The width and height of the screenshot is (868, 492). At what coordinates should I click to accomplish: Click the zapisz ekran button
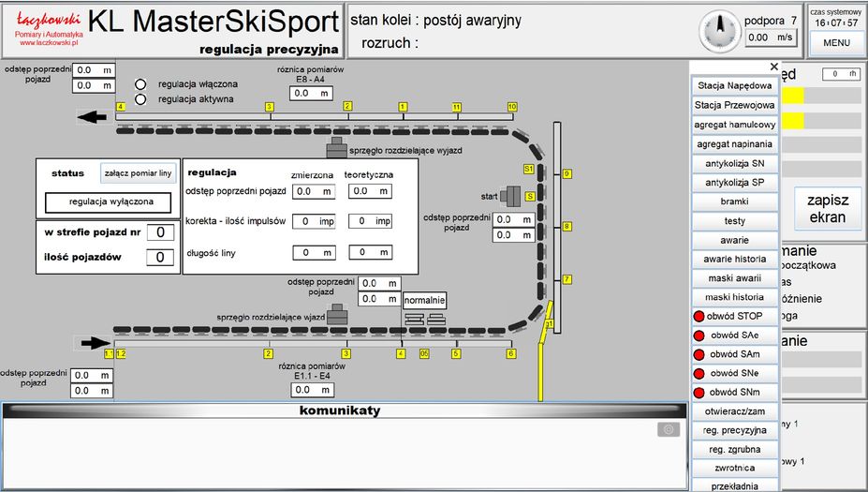[x=828, y=208]
